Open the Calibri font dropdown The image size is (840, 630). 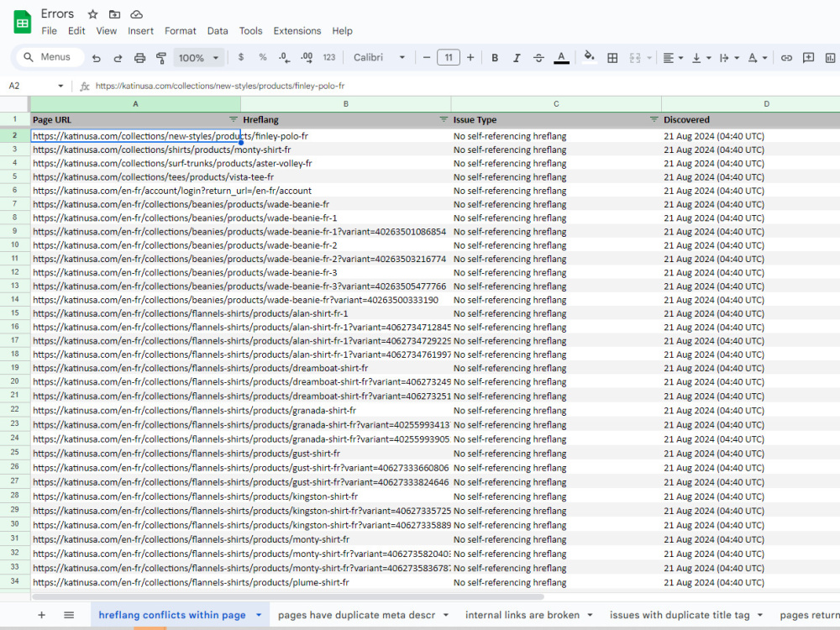click(379, 57)
